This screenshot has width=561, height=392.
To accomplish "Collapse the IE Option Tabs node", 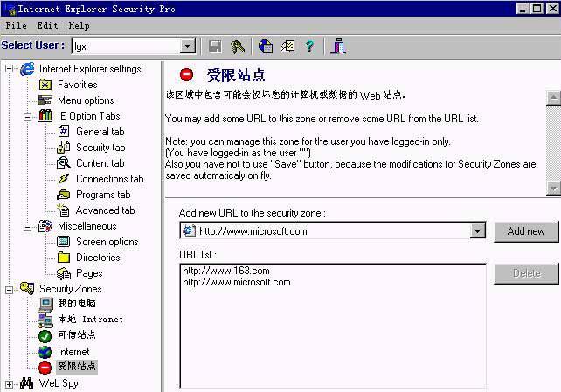I will (27, 116).
